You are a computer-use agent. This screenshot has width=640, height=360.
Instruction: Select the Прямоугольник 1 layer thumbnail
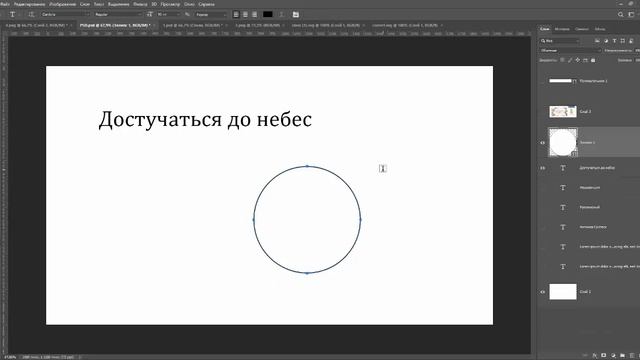[x=562, y=81]
